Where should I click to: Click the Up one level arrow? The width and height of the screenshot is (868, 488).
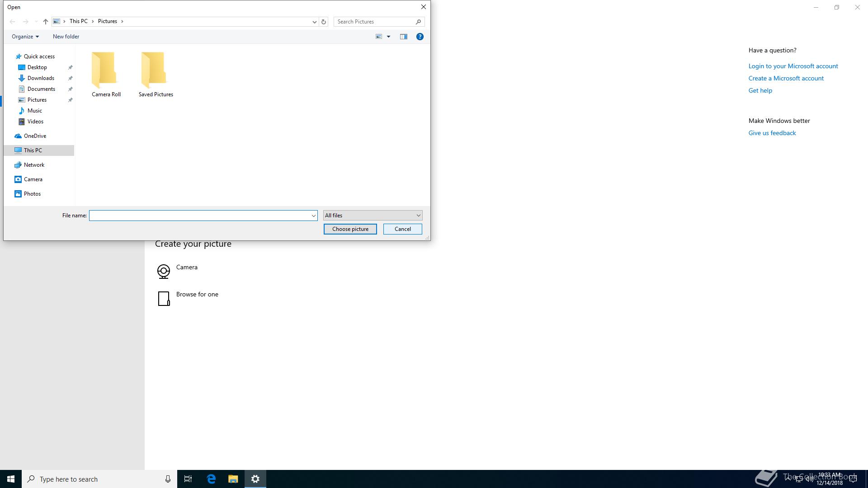(x=45, y=22)
